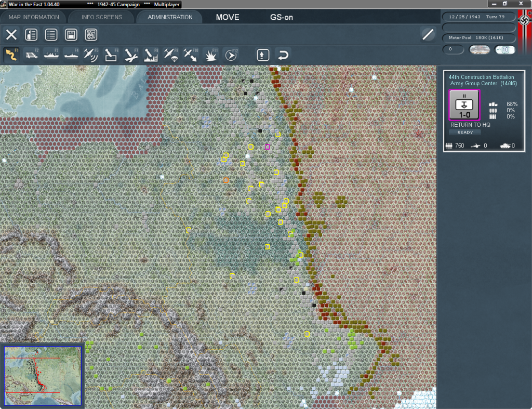
Task: Select the F3 Naval transport mode icon
Action: coord(51,55)
